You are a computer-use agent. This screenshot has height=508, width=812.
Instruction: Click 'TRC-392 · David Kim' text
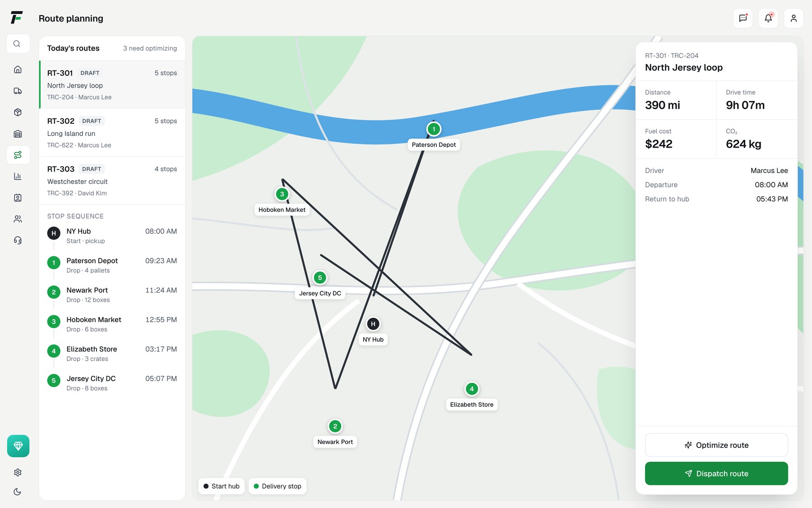(77, 193)
